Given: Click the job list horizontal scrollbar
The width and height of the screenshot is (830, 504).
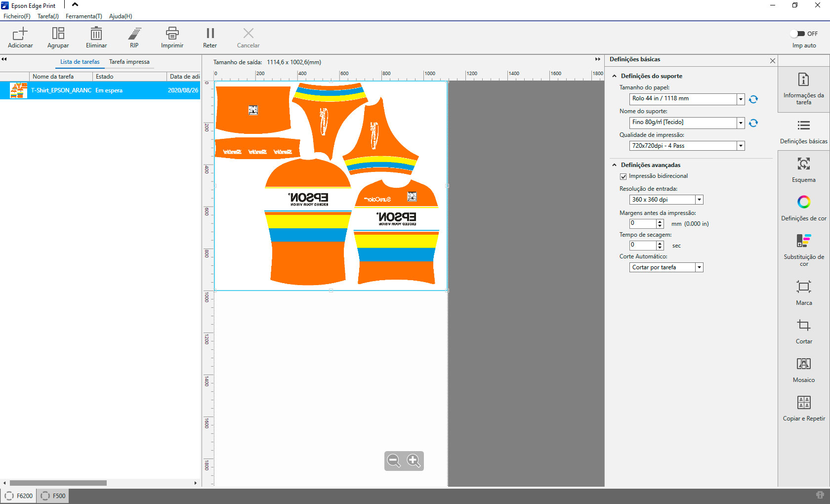Looking at the screenshot, I should [58, 483].
